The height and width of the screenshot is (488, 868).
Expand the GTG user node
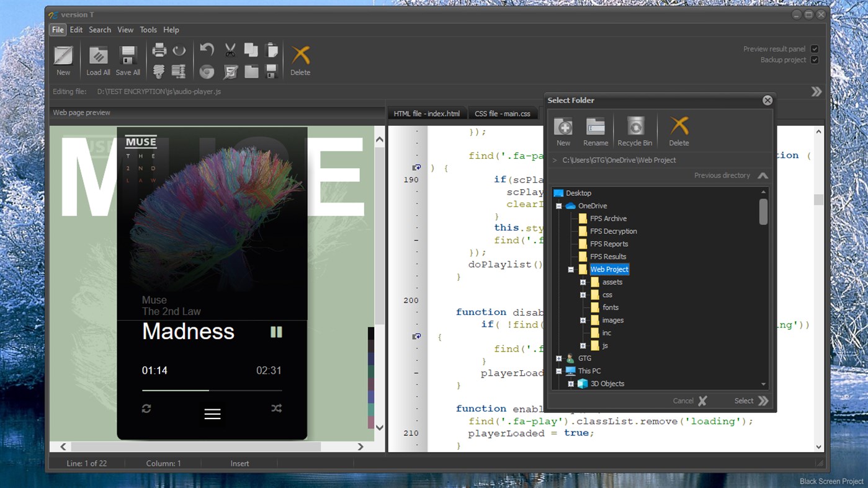click(x=558, y=358)
